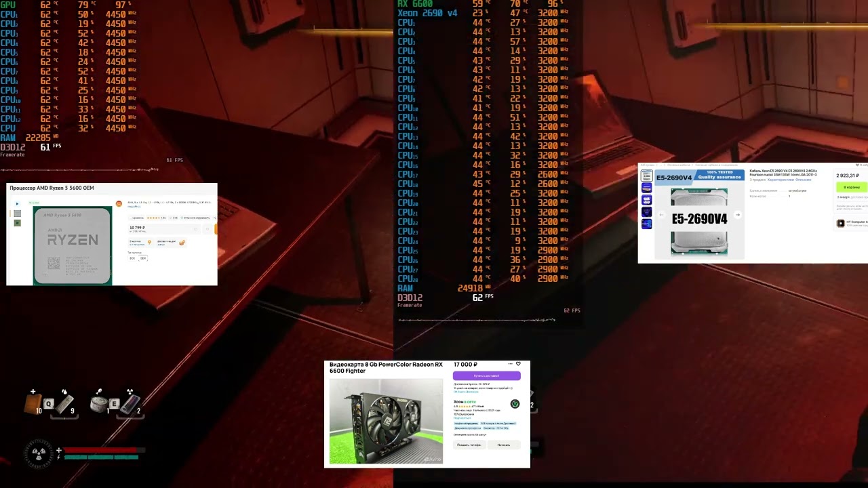Select the first E5-2690V4 gallery thumbnail
Screen dimensions: 868x488
pyautogui.click(x=646, y=176)
